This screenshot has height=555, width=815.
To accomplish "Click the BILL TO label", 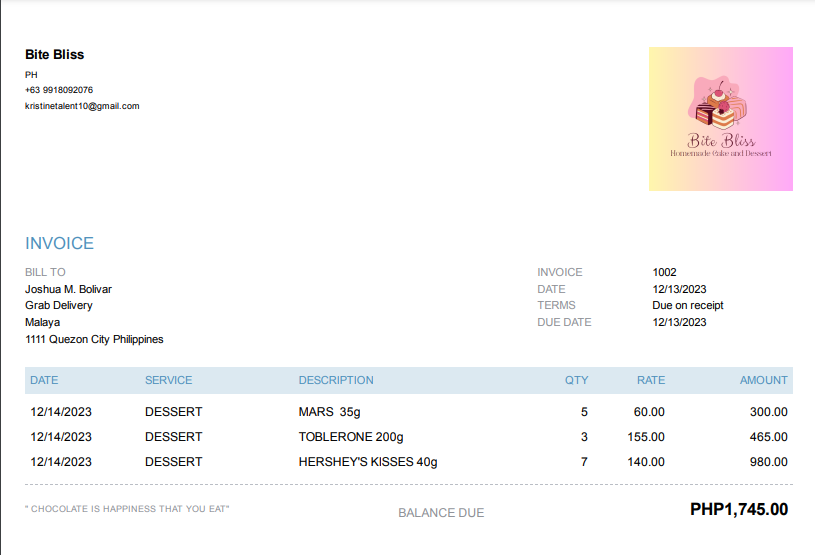I will [x=45, y=272].
